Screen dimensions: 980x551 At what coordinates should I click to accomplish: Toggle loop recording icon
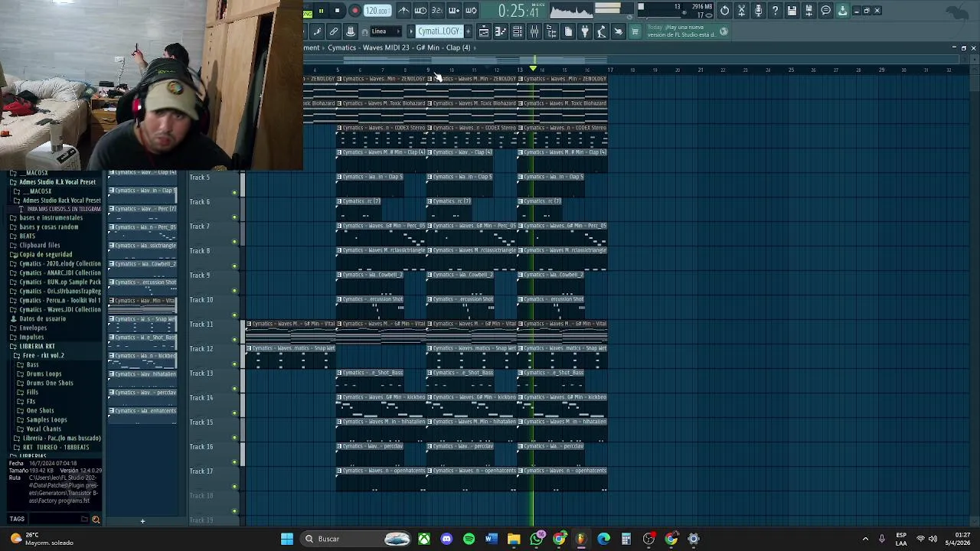tap(471, 11)
